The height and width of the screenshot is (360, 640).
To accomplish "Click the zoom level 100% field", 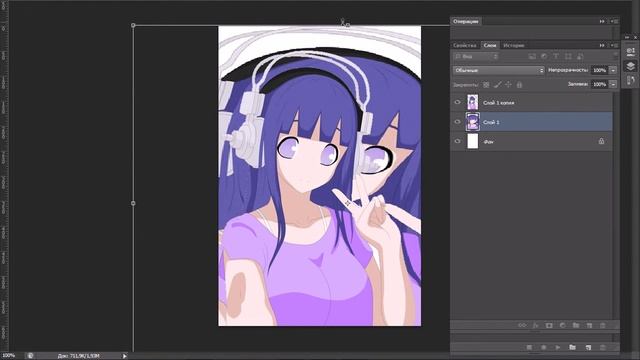I will pos(9,356).
